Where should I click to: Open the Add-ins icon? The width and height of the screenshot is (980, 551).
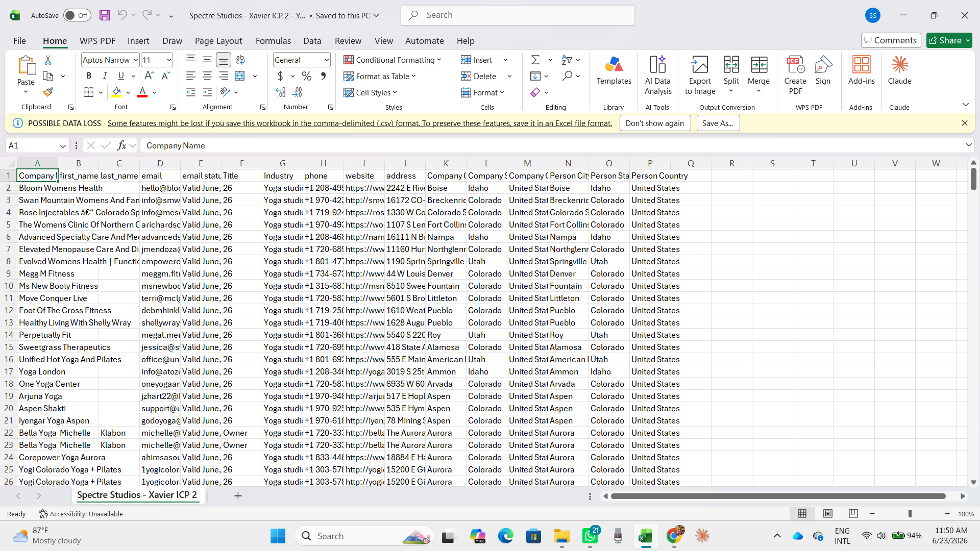(x=862, y=71)
